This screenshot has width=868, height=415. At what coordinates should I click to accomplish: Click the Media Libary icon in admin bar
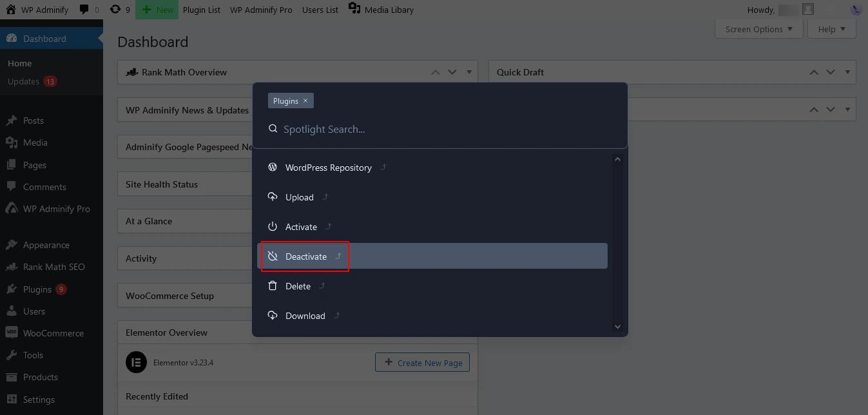(x=353, y=8)
